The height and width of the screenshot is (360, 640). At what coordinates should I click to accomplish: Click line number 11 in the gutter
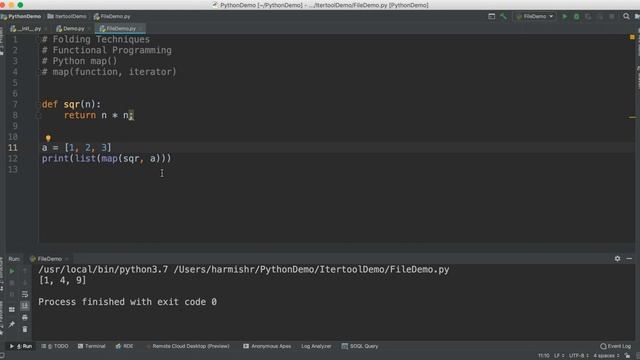[x=13, y=148]
